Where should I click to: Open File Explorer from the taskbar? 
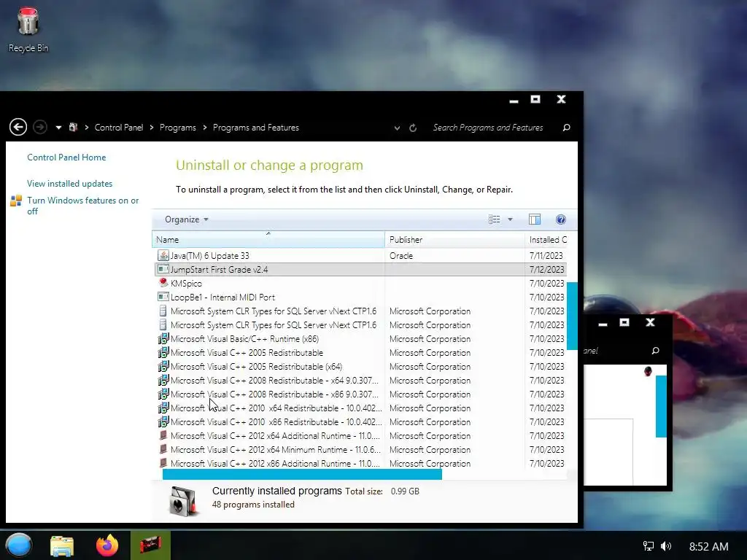[62, 546]
